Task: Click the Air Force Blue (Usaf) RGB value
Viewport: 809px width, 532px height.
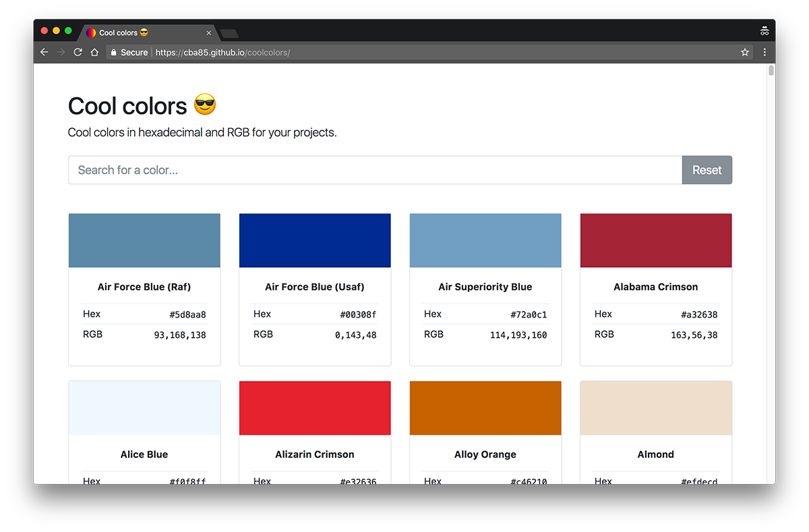Action: pyautogui.click(x=355, y=335)
